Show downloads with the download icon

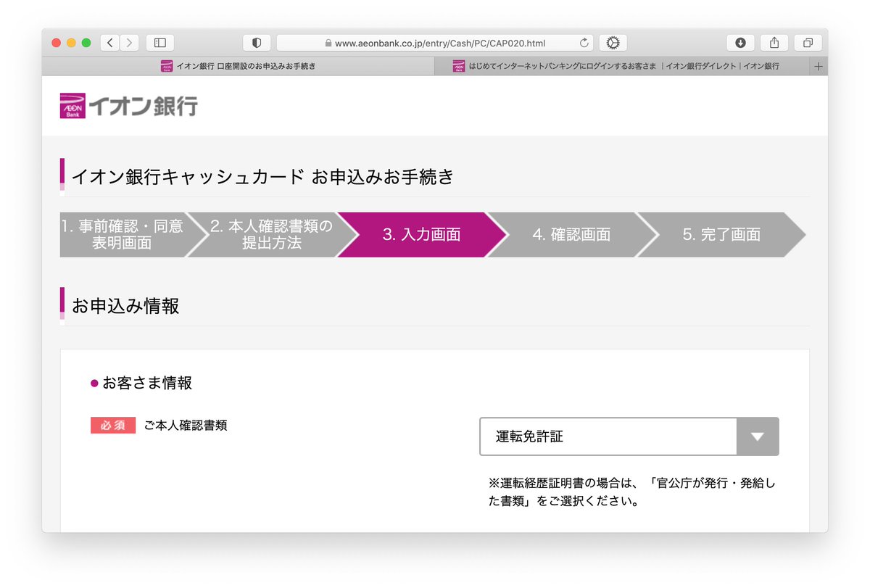[x=740, y=43]
